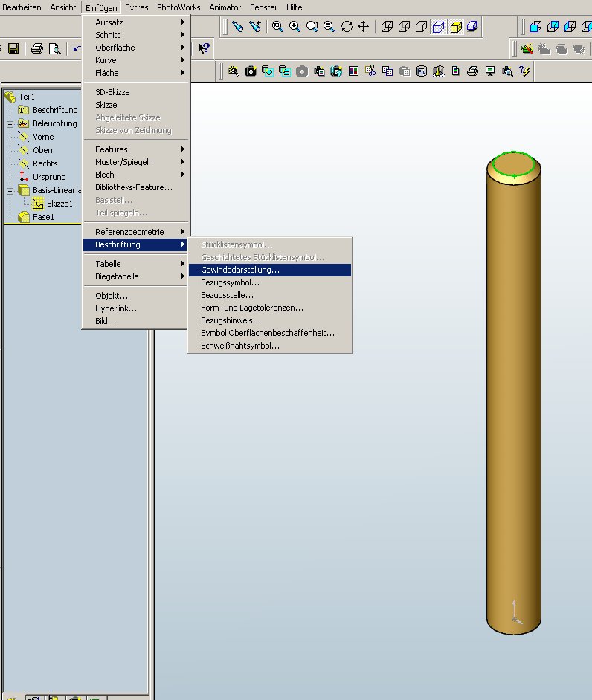
Task: Click the What's This help cursor icon
Action: (x=204, y=48)
